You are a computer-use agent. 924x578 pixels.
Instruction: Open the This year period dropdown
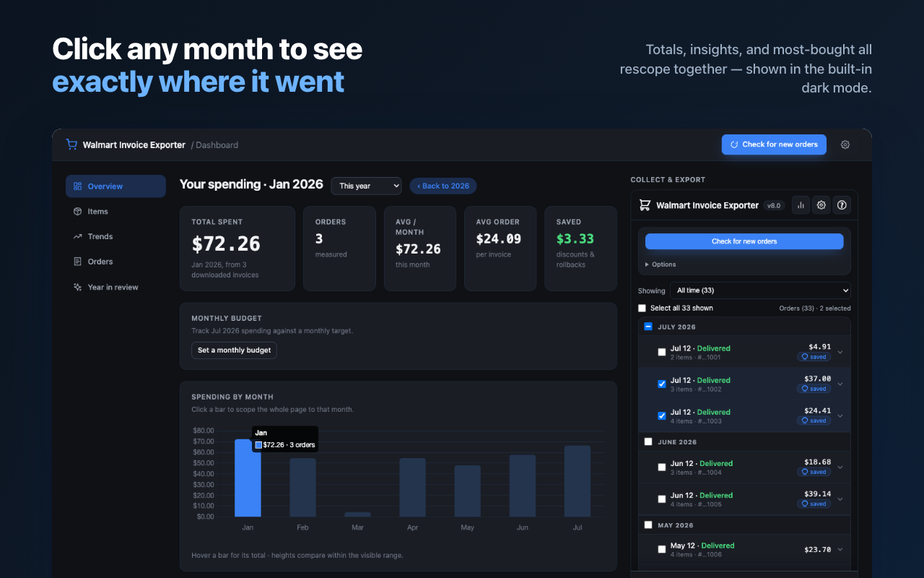coord(366,186)
